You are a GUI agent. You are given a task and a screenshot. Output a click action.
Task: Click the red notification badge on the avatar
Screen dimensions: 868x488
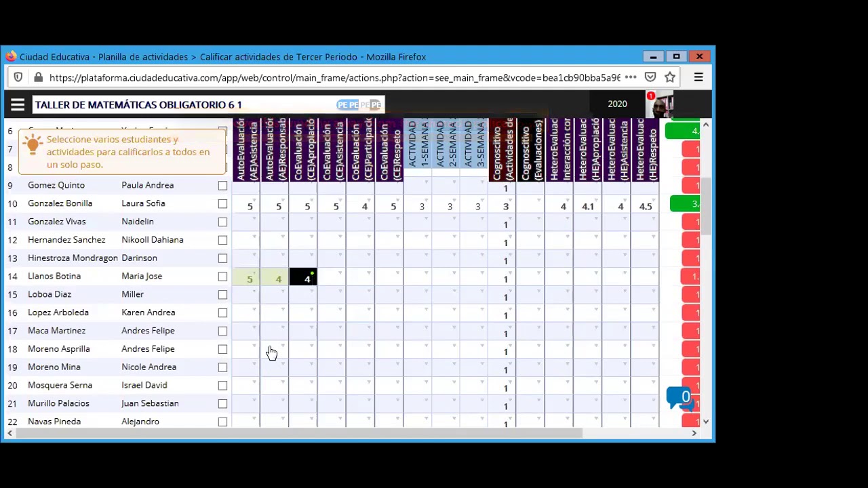(x=651, y=96)
